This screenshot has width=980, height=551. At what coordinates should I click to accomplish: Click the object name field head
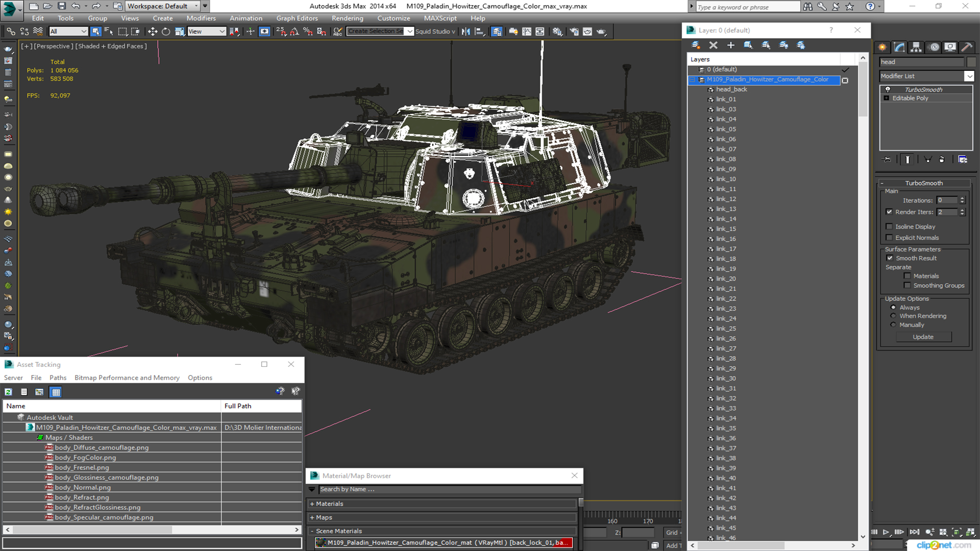click(x=921, y=62)
